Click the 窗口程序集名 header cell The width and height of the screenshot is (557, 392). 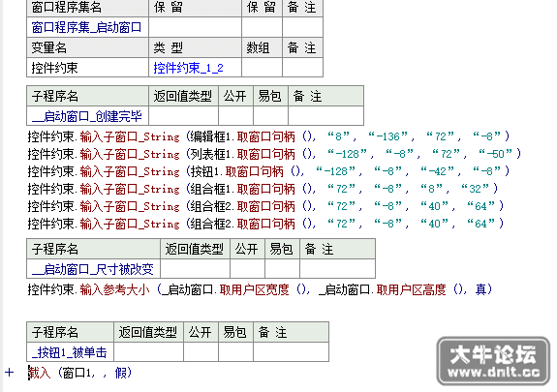(88, 8)
